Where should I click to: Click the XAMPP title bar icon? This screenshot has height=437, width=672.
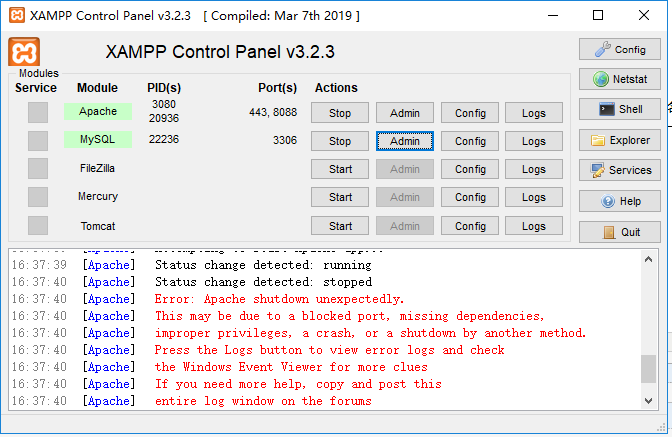(x=17, y=15)
